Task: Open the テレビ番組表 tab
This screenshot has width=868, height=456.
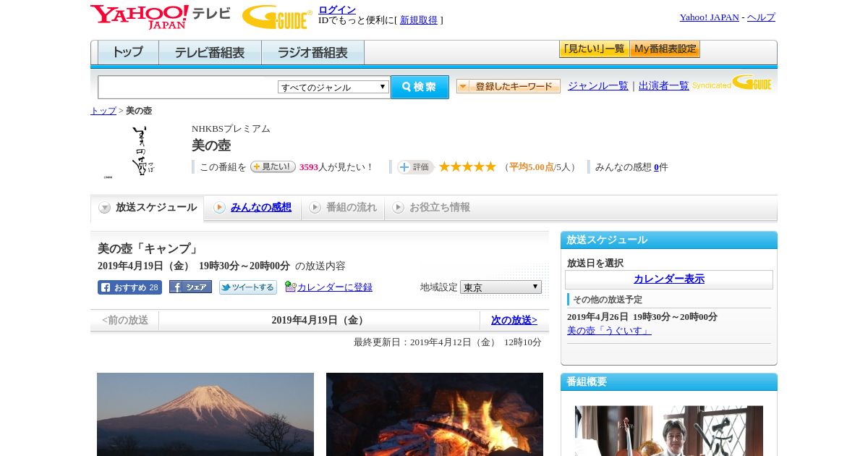Action: point(210,53)
